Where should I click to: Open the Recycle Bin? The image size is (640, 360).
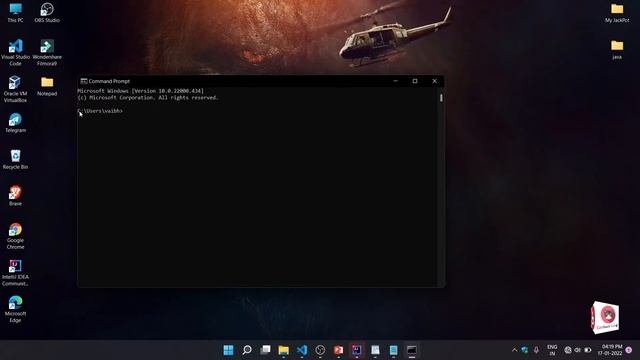tap(16, 160)
